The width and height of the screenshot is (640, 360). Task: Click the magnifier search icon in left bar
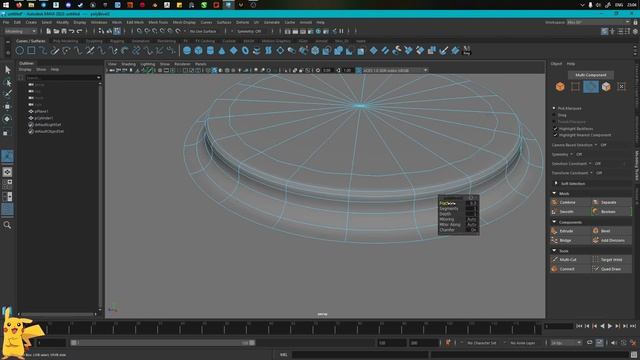pyautogui.click(x=7, y=225)
